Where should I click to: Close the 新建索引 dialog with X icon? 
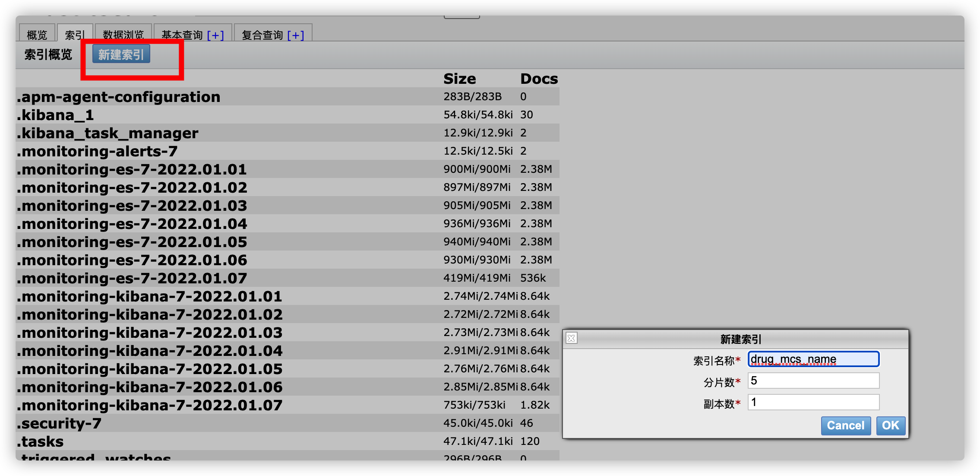(571, 338)
